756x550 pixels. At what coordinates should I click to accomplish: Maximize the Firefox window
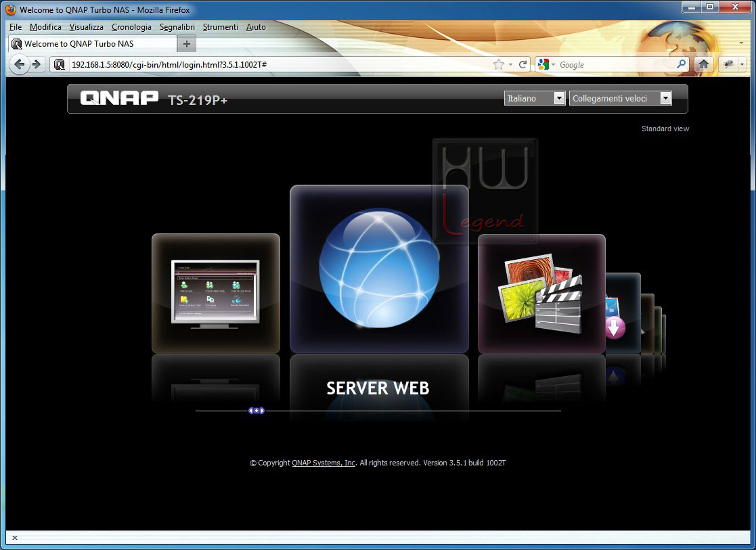tap(710, 7)
